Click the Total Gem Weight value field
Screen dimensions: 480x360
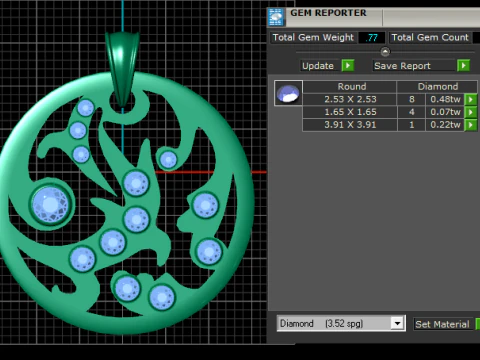372,37
